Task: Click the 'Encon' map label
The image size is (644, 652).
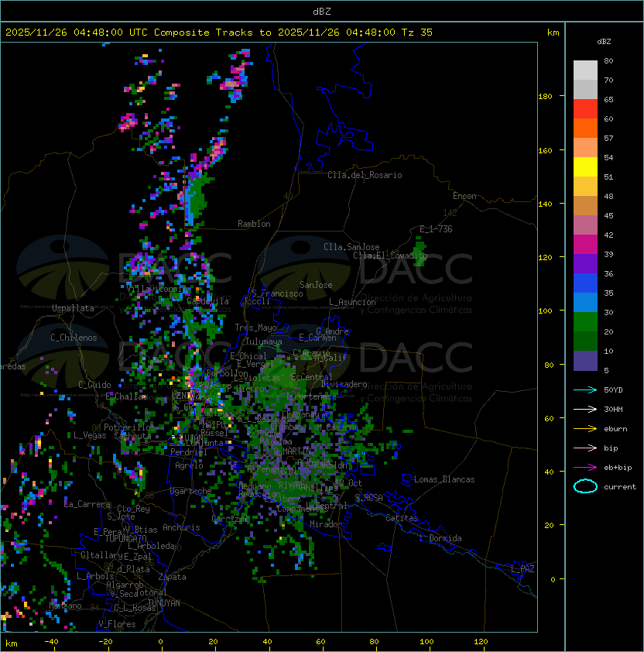Action: pyautogui.click(x=464, y=196)
